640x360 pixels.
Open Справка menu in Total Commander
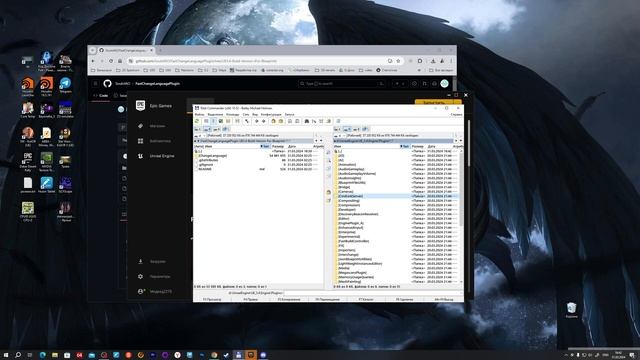456,115
